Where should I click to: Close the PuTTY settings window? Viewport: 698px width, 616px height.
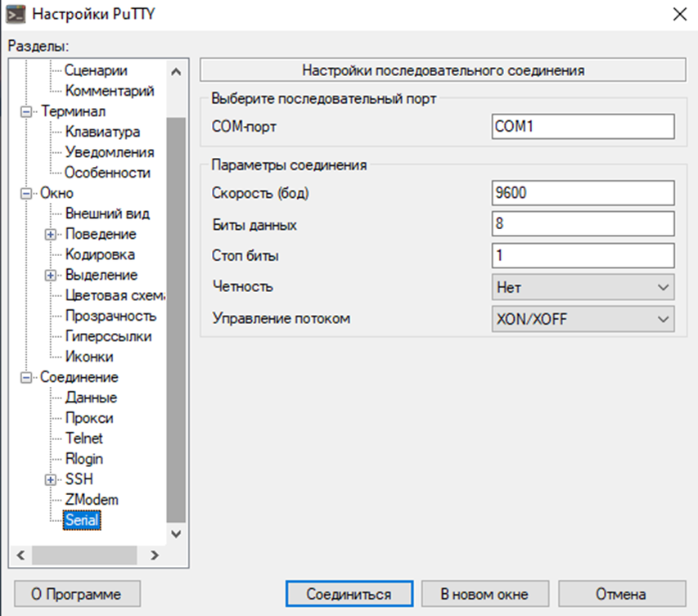pos(680,14)
